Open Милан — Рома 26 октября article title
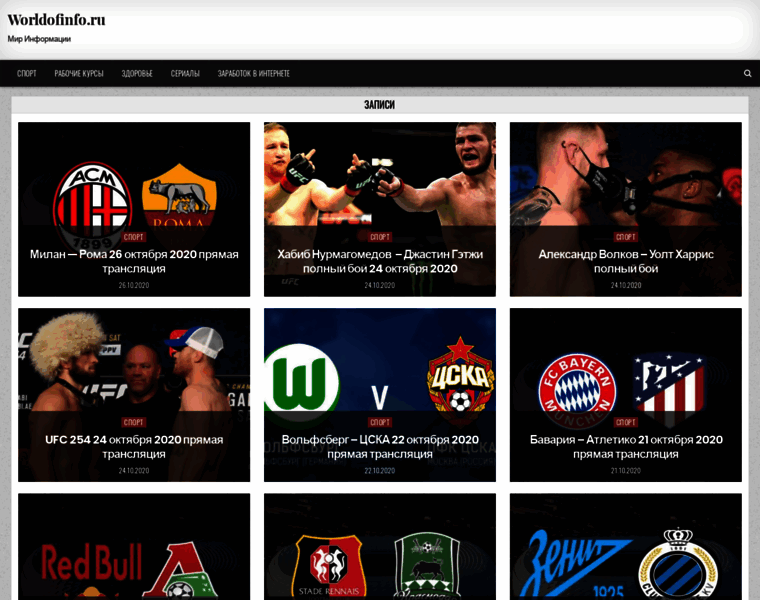The height and width of the screenshot is (600, 760). pyautogui.click(x=134, y=261)
